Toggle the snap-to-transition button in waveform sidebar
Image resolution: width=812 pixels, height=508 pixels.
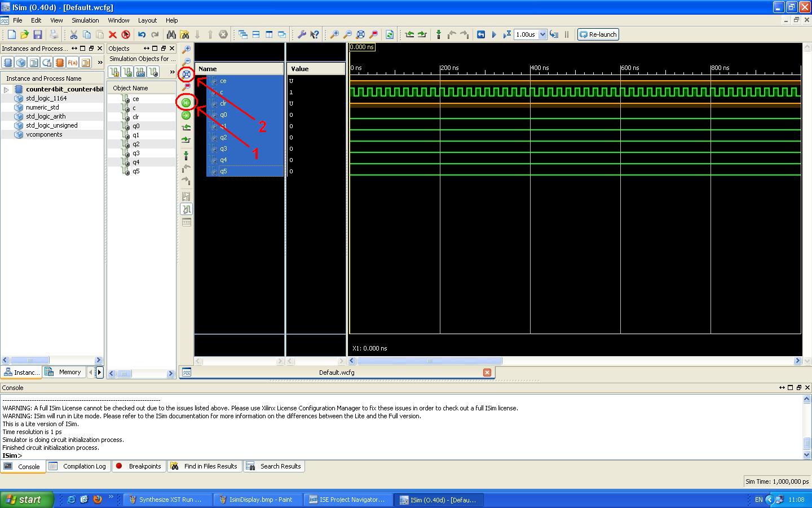[x=186, y=209]
